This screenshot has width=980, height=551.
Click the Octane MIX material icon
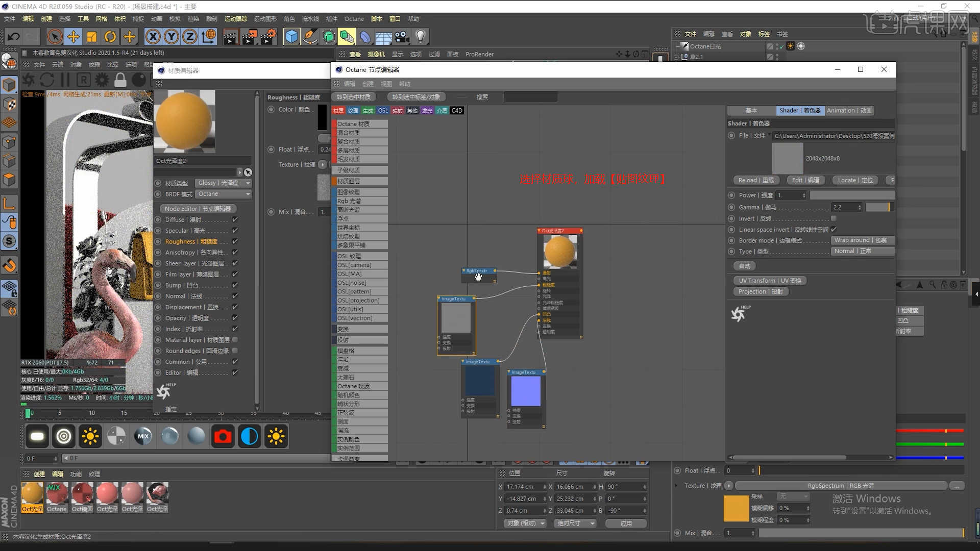[x=143, y=437]
